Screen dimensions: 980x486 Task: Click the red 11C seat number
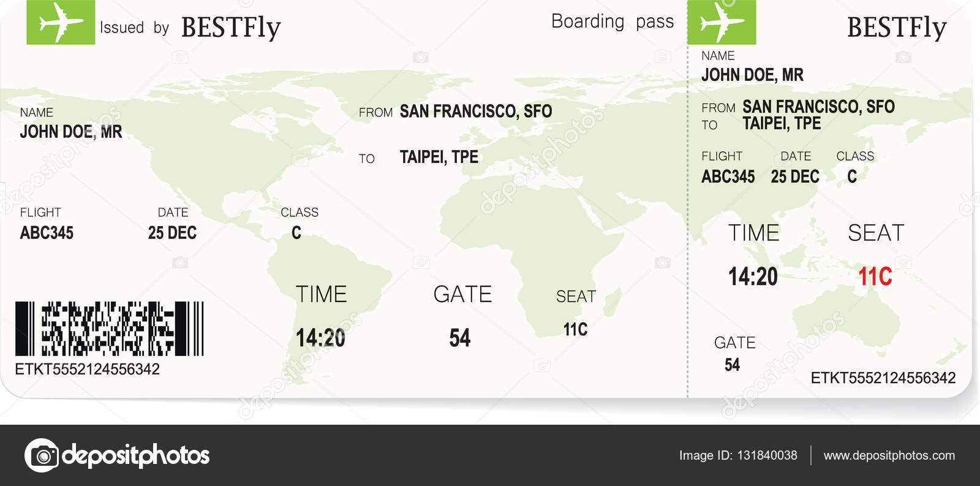(875, 276)
